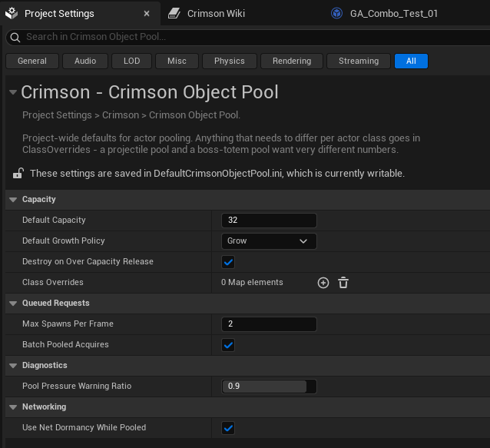Click the '0 Map elements' text
The width and height of the screenshot is (490, 448).
click(x=252, y=282)
